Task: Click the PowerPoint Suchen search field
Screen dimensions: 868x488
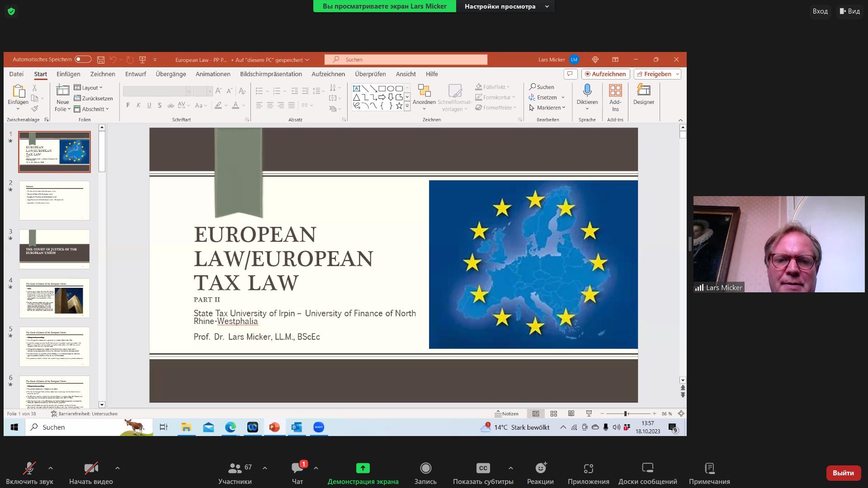Action: coord(406,59)
